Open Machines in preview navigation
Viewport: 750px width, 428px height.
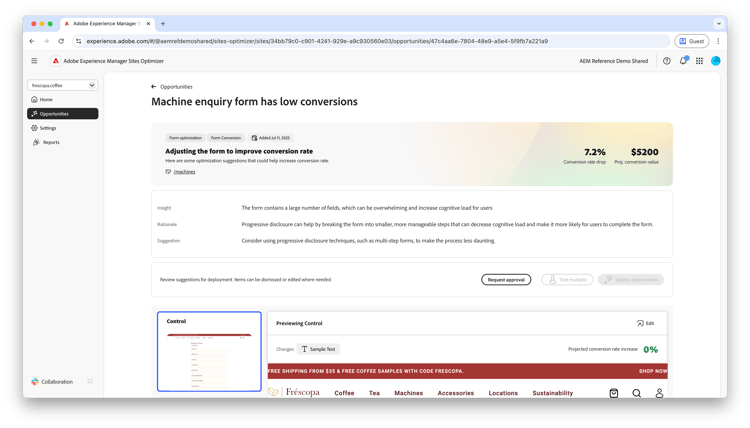click(x=408, y=393)
